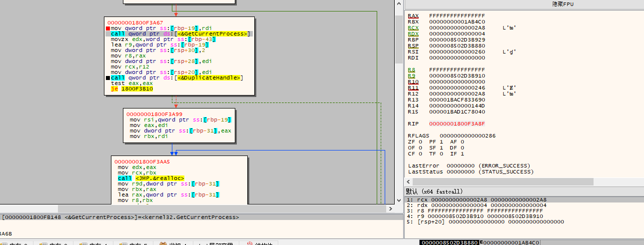The height and width of the screenshot is (245, 644).
Task: Click the RSI value 0000000000000260
Action: [x=457, y=52]
